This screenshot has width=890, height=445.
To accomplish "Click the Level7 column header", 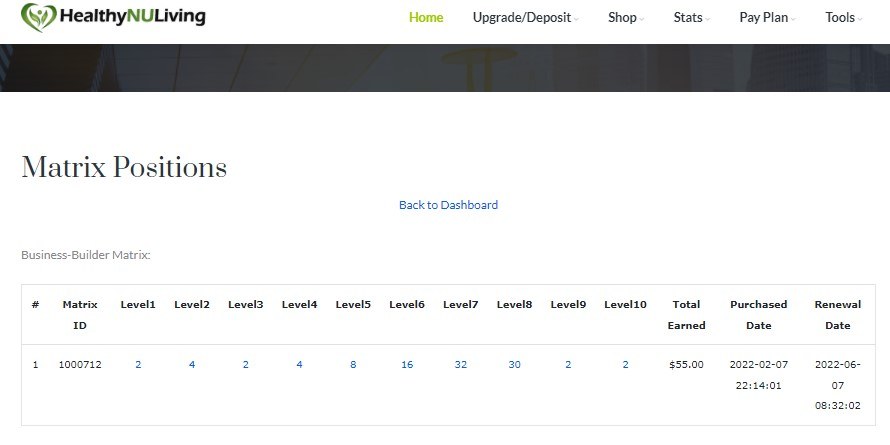I will pos(460,305).
